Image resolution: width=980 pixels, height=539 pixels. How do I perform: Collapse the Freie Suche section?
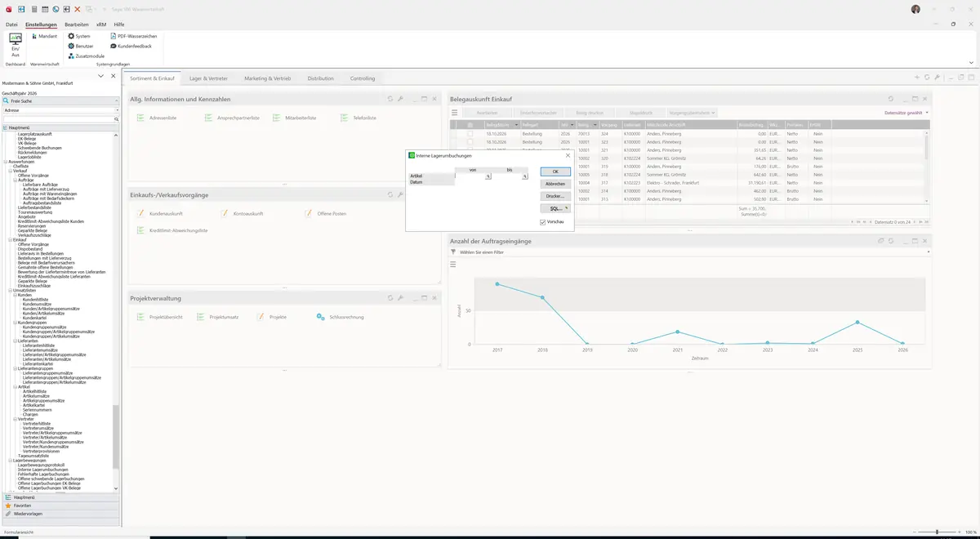(x=117, y=100)
